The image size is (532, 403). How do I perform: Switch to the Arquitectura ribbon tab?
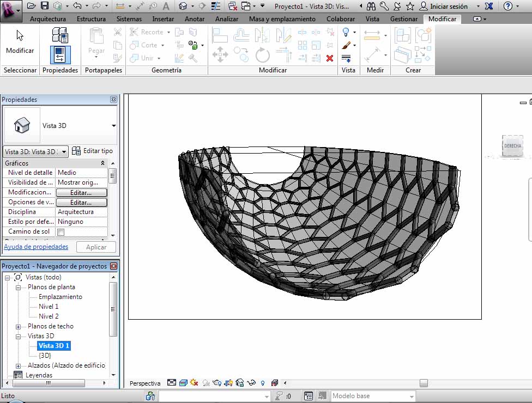tap(48, 19)
